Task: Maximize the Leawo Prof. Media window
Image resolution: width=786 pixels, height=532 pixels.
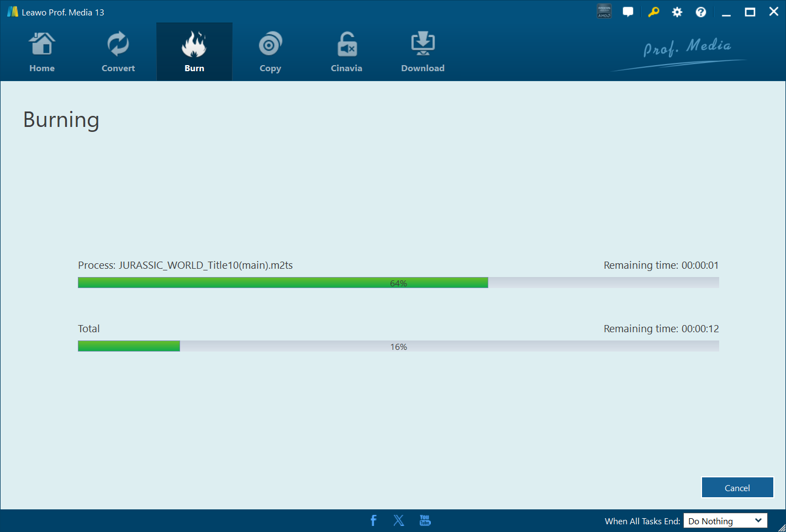Action: click(x=750, y=12)
